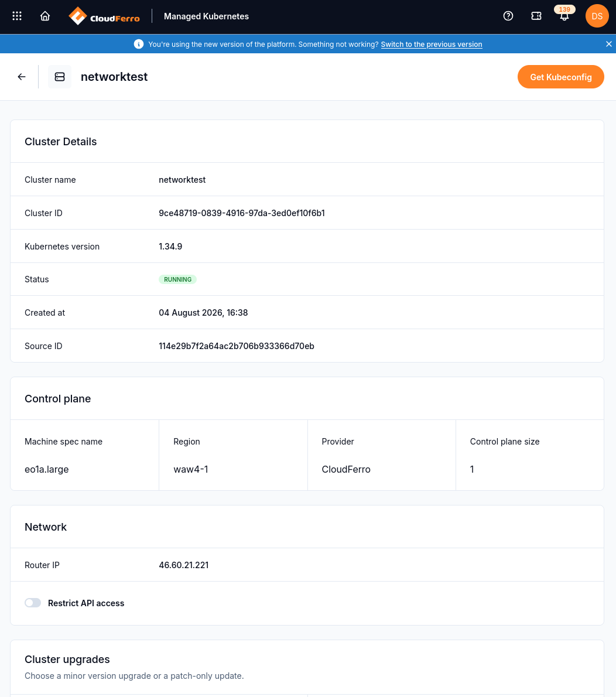Click the upgrade description text about patch-only update

click(134, 676)
